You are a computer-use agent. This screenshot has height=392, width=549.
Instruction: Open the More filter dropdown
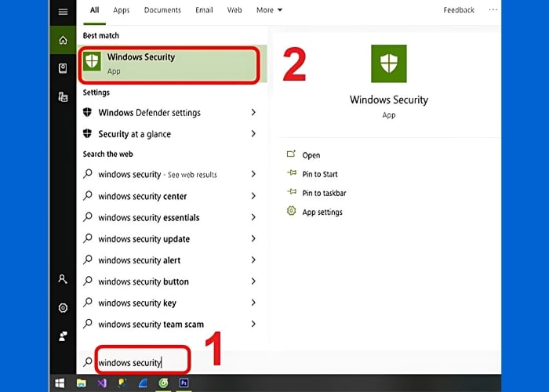tap(269, 10)
